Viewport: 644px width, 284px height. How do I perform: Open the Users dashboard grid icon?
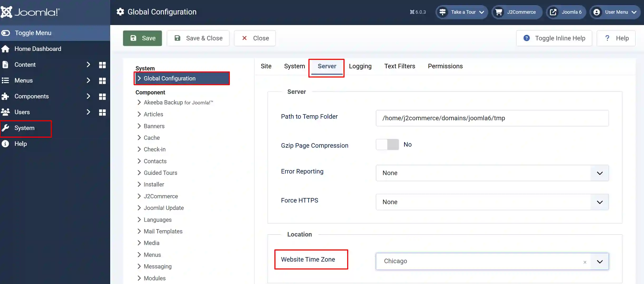tap(102, 112)
